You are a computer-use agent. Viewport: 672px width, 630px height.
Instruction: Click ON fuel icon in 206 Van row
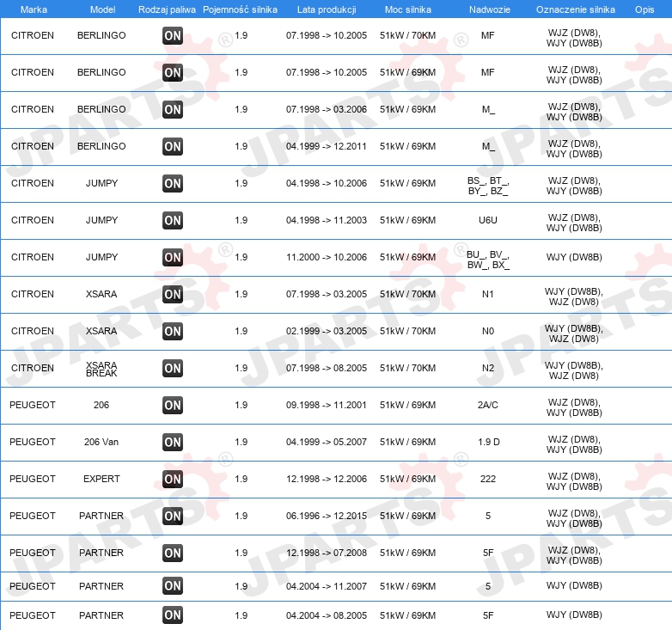click(173, 442)
